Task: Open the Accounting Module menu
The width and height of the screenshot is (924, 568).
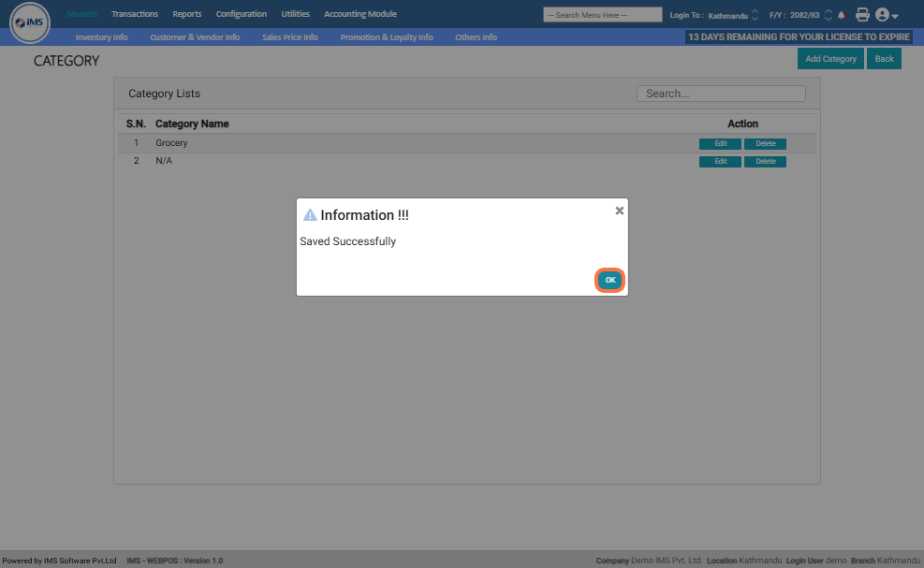Action: (x=359, y=14)
